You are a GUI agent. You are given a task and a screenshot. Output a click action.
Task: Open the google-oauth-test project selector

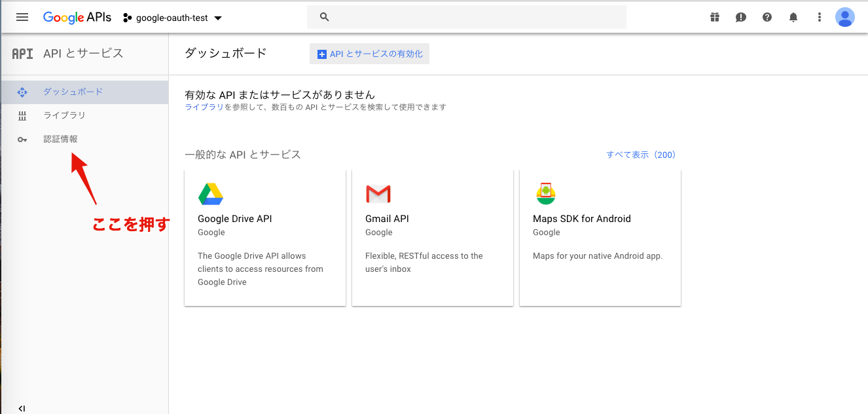pos(172,18)
